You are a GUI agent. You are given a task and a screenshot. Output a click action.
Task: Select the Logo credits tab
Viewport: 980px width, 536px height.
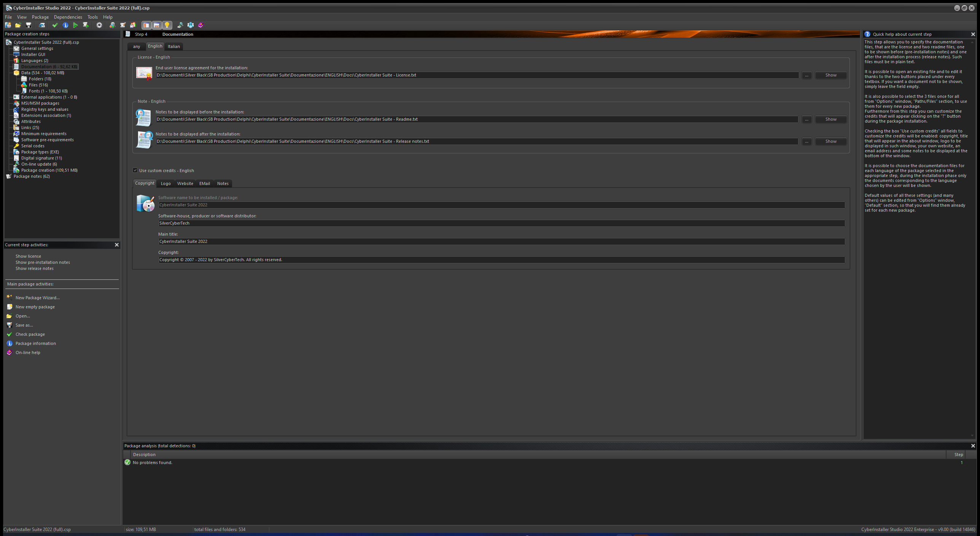click(x=165, y=183)
